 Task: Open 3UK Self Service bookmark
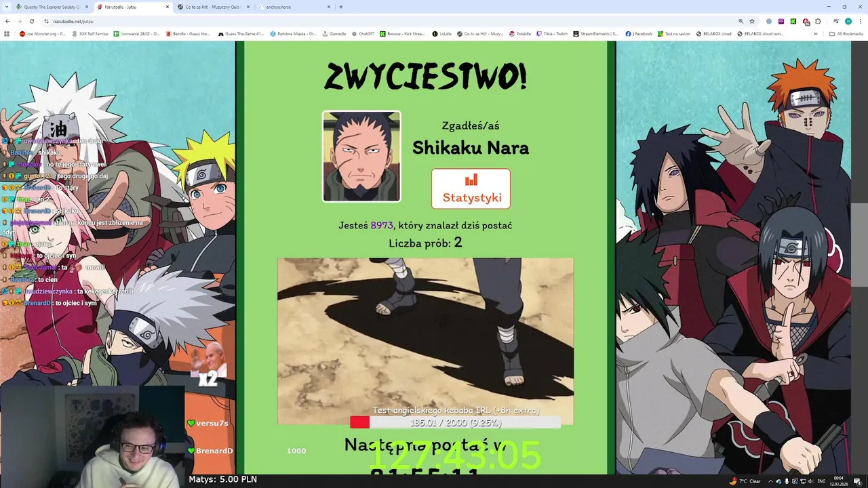coord(89,34)
